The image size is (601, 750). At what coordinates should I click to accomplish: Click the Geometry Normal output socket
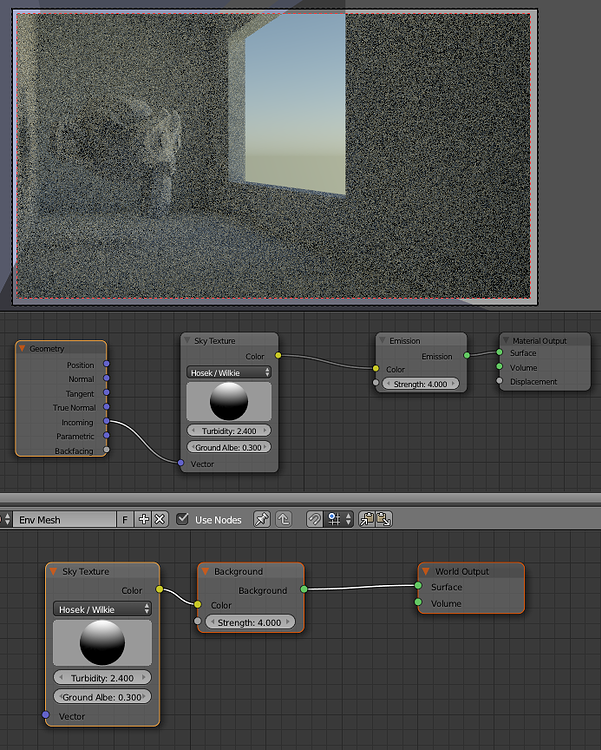pyautogui.click(x=106, y=378)
